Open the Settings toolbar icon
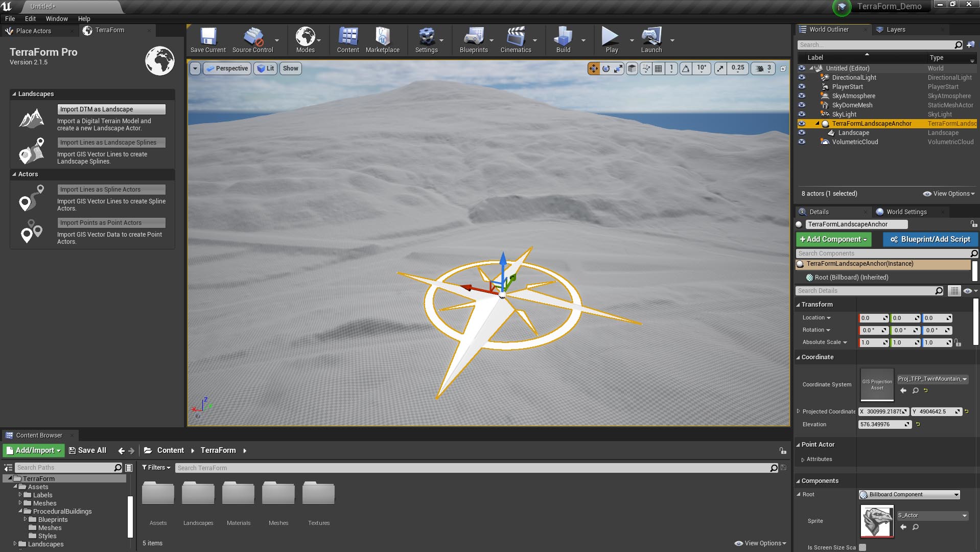The image size is (980, 552). click(x=426, y=40)
